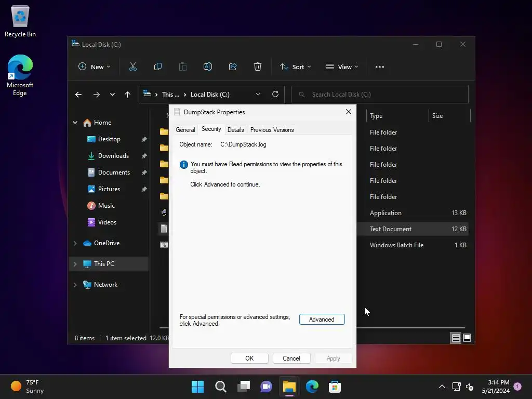532x399 pixels.
Task: Click the Advanced button
Action: (x=322, y=320)
